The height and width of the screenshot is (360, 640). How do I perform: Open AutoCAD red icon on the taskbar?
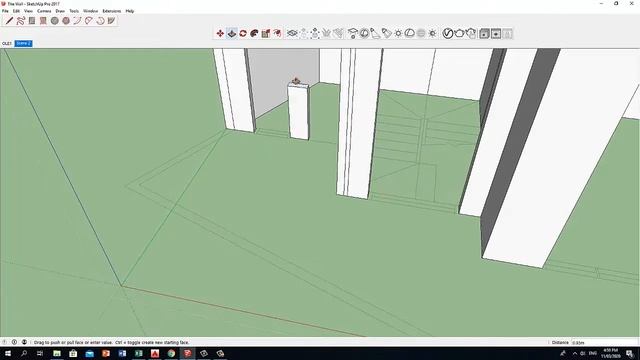[x=155, y=353]
